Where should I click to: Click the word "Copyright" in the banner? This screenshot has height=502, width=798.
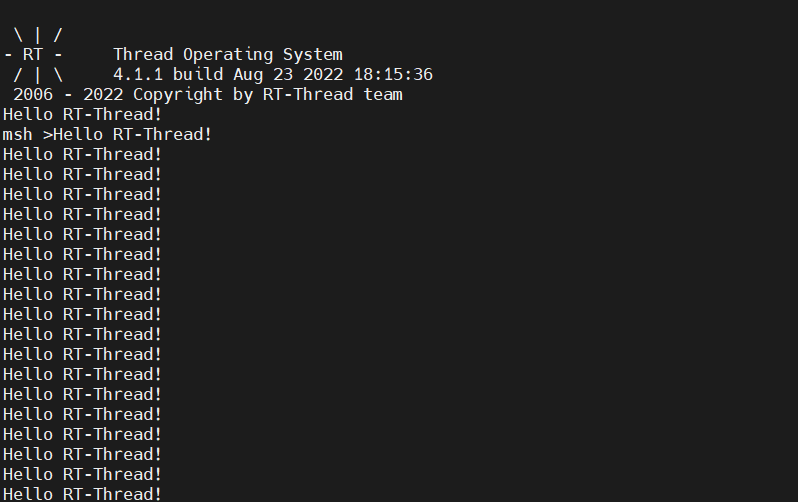[177, 95]
